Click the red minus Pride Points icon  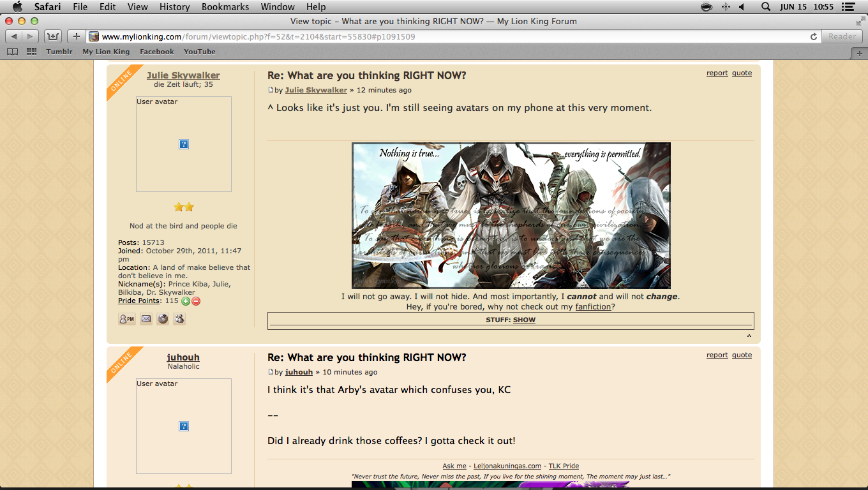pyautogui.click(x=196, y=301)
